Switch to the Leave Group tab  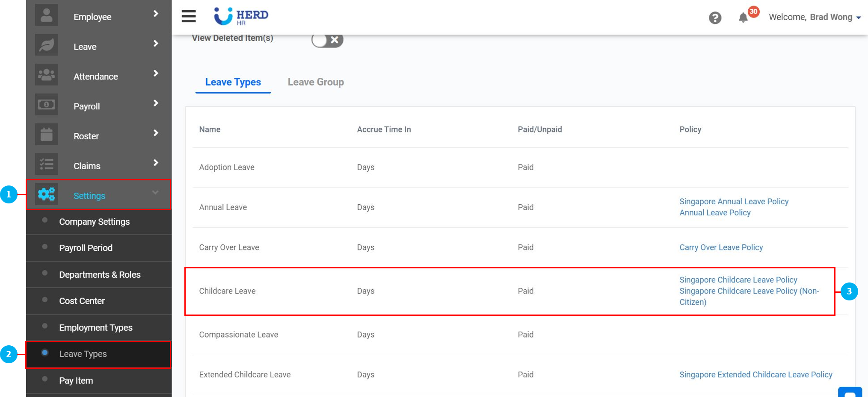tap(315, 82)
